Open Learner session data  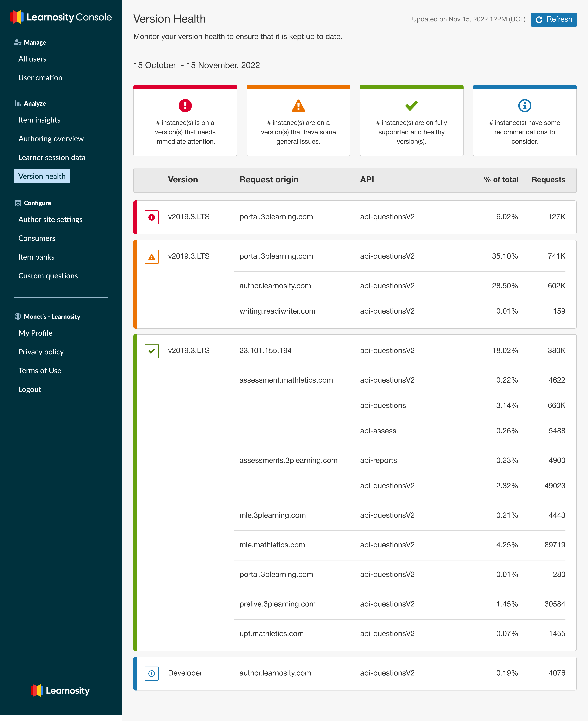(x=52, y=157)
